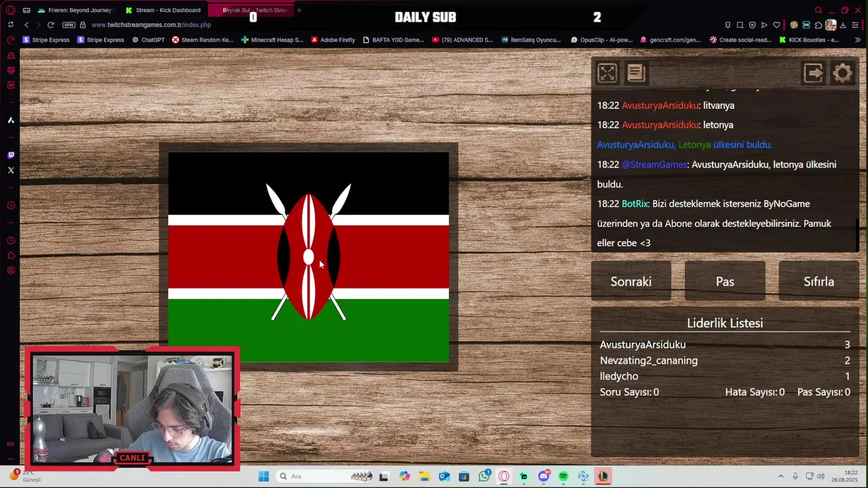Select the Bayrak Bul - Twitch Stream tab
The width and height of the screenshot is (868, 488).
(x=250, y=10)
